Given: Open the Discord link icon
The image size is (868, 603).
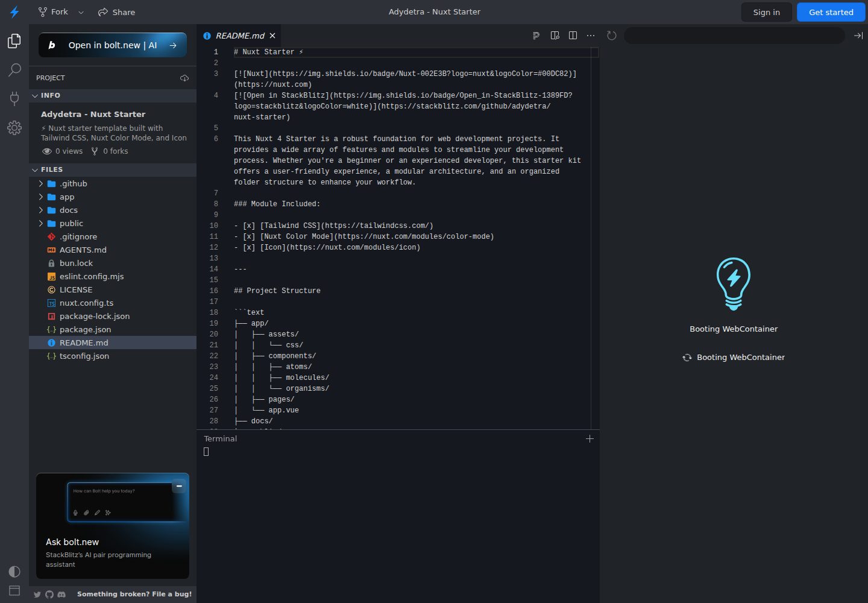Looking at the screenshot, I should (61, 595).
